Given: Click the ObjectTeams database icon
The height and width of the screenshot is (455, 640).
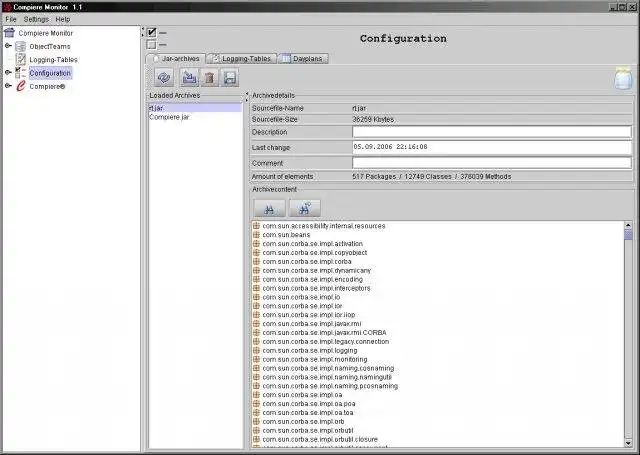Looking at the screenshot, I should pos(20,46).
